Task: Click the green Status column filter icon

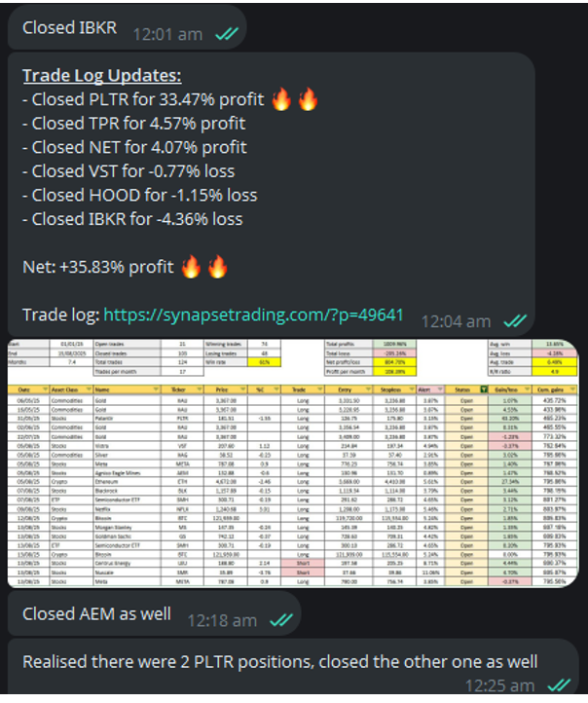Action: (x=484, y=389)
